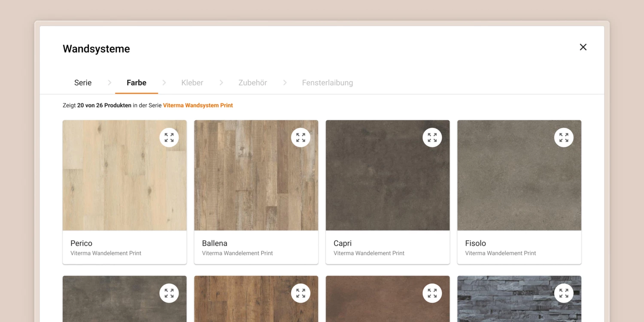Expand the Perico texture preview
Screen dimensions: 644x322
pos(169,137)
